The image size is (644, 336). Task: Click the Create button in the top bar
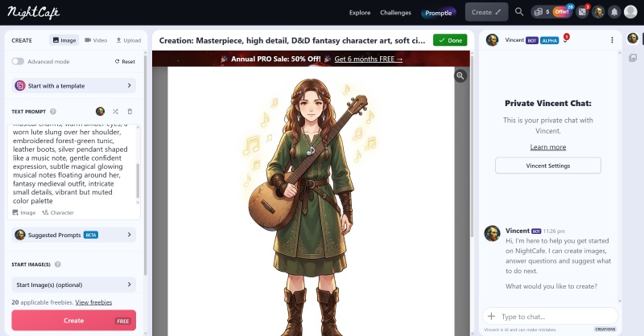pyautogui.click(x=486, y=12)
